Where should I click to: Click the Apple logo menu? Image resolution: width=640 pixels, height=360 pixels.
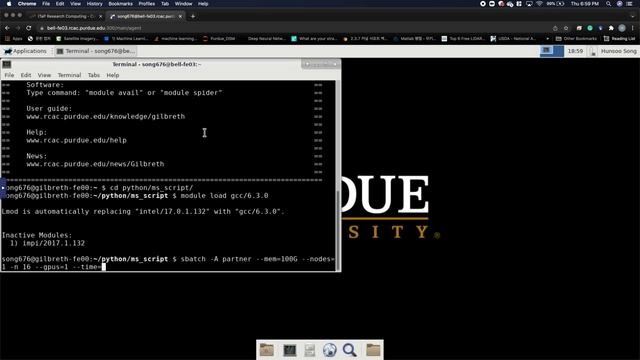(9, 4)
